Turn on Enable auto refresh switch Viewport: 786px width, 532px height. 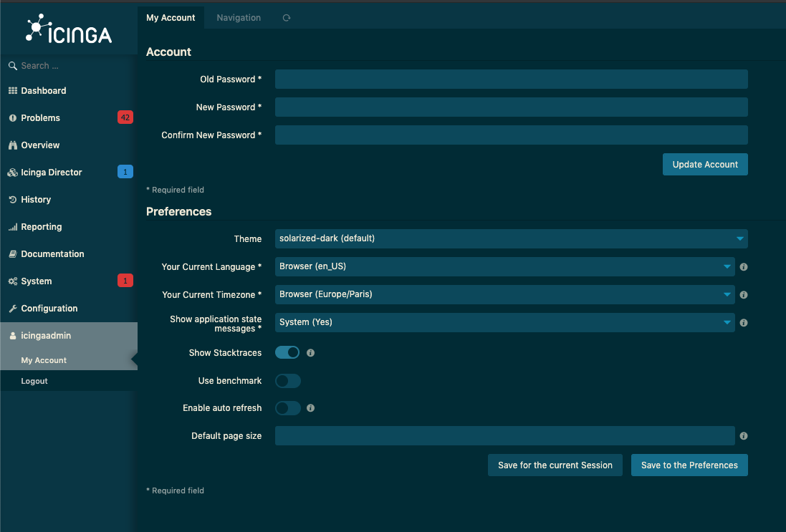point(288,407)
